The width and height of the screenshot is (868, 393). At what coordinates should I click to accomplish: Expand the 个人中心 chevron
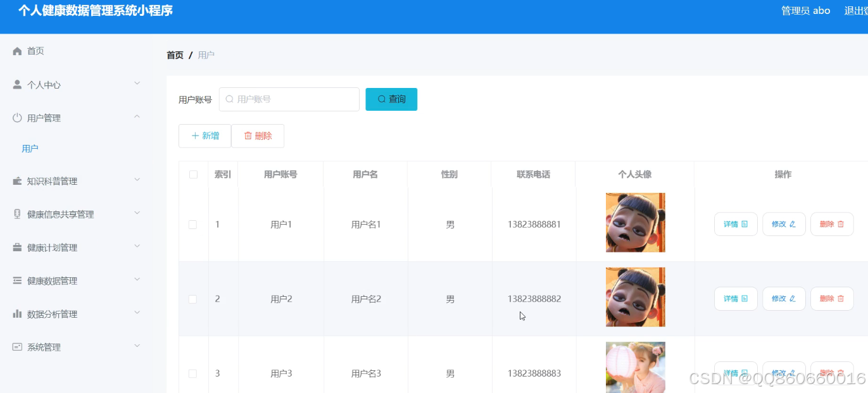click(x=137, y=84)
